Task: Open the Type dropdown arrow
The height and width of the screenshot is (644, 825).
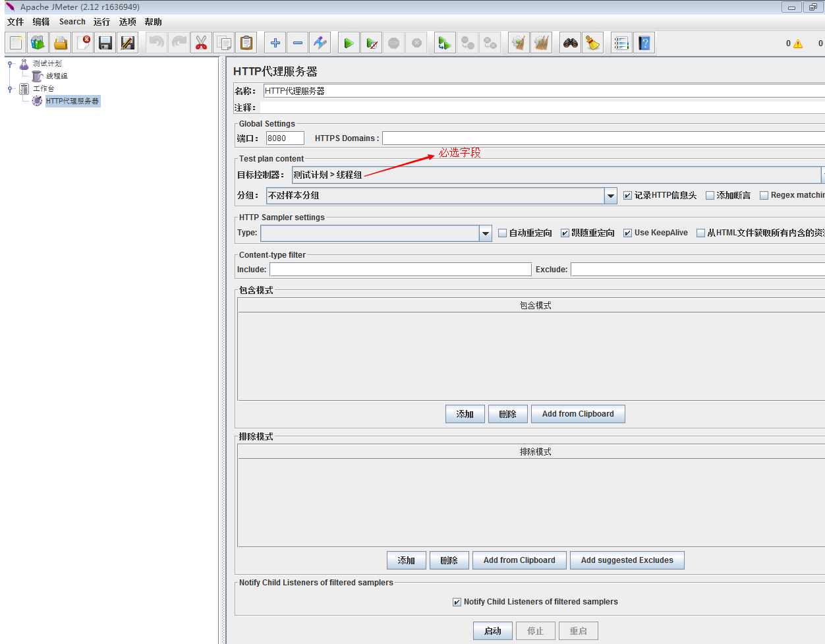Action: pos(486,233)
